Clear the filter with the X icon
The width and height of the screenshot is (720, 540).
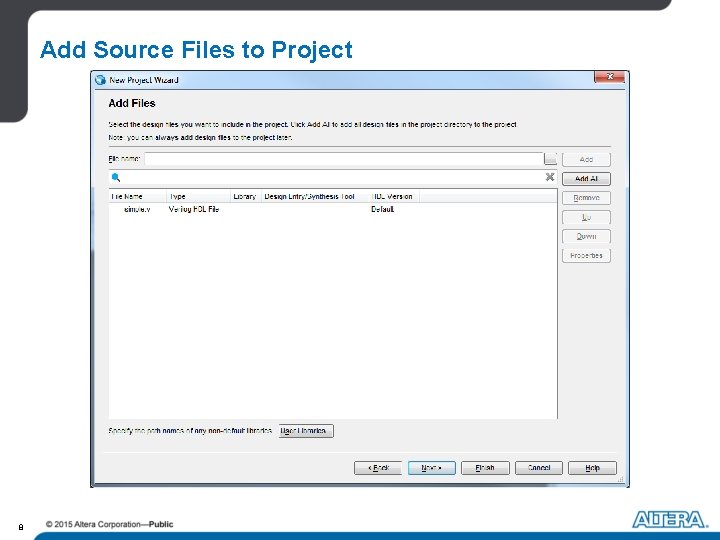pyautogui.click(x=550, y=177)
